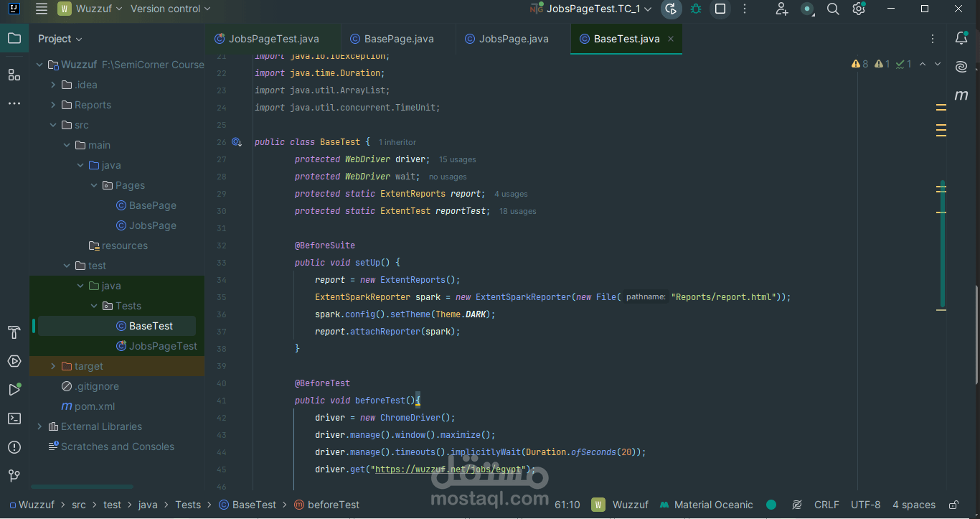Select resources folder
The width and height of the screenshot is (980, 519).
point(118,246)
